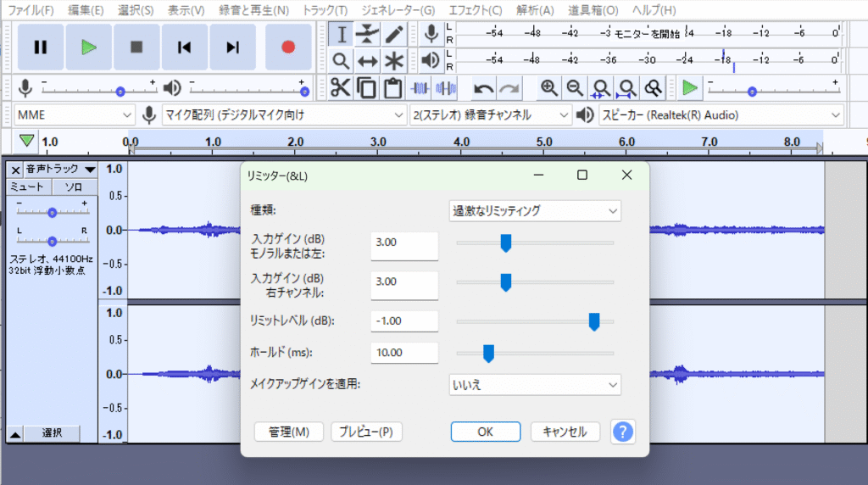The height and width of the screenshot is (485, 868).
Task: Expand the メイクアップゲインを適用 dropdown
Action: point(535,385)
